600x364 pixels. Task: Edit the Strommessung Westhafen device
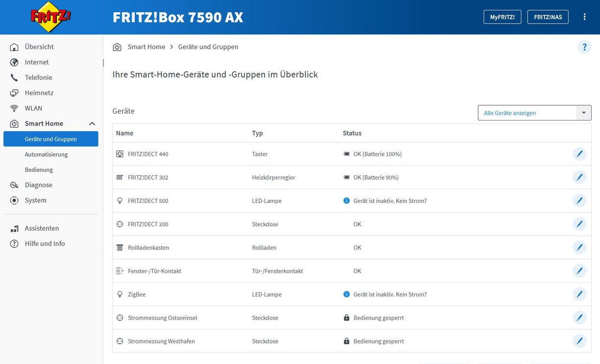579,341
